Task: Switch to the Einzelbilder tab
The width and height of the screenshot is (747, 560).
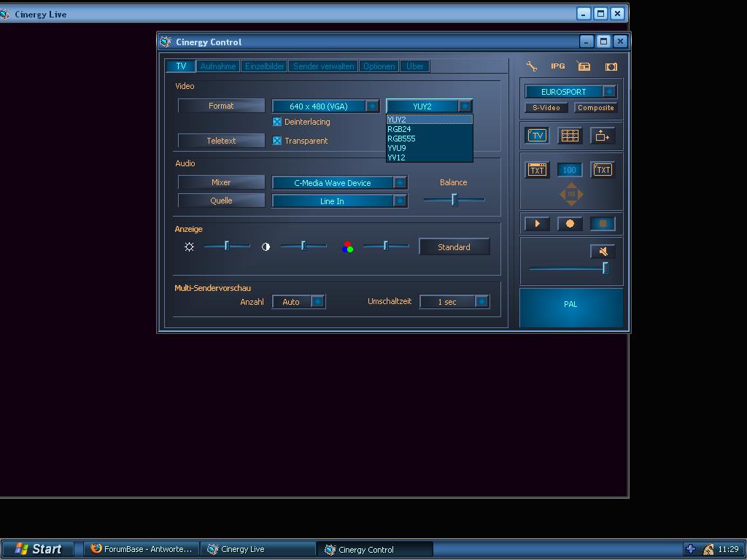Action: click(264, 66)
